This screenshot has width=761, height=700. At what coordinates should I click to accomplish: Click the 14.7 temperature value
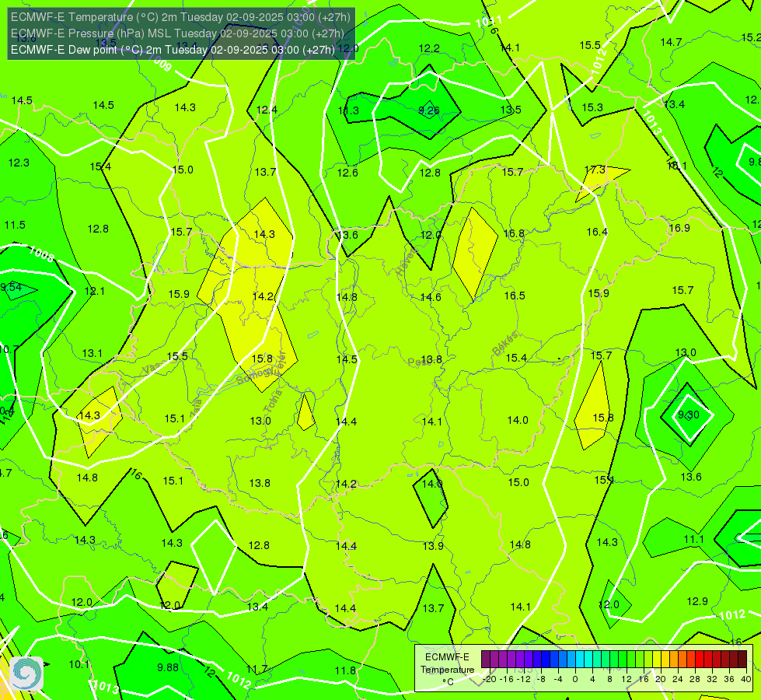(x=671, y=42)
